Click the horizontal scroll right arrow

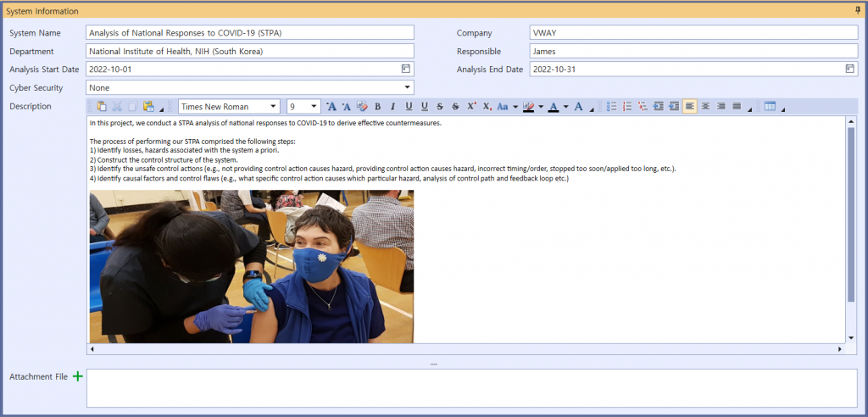(x=840, y=349)
